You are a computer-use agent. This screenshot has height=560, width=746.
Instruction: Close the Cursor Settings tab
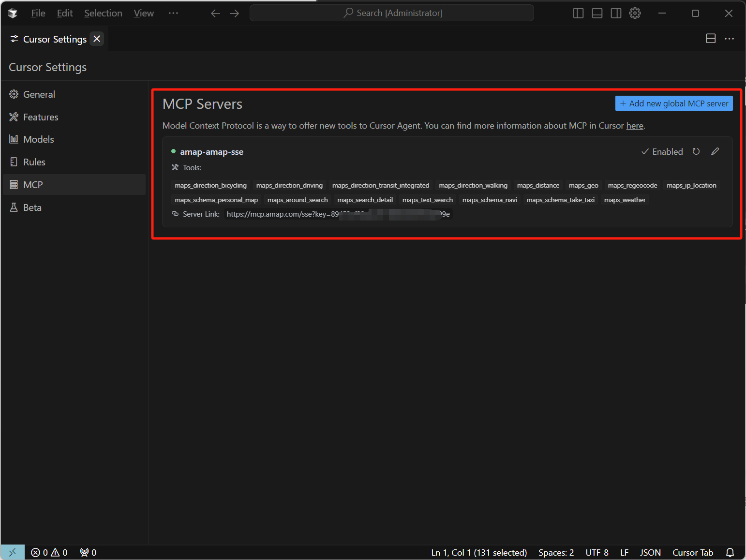tap(97, 39)
